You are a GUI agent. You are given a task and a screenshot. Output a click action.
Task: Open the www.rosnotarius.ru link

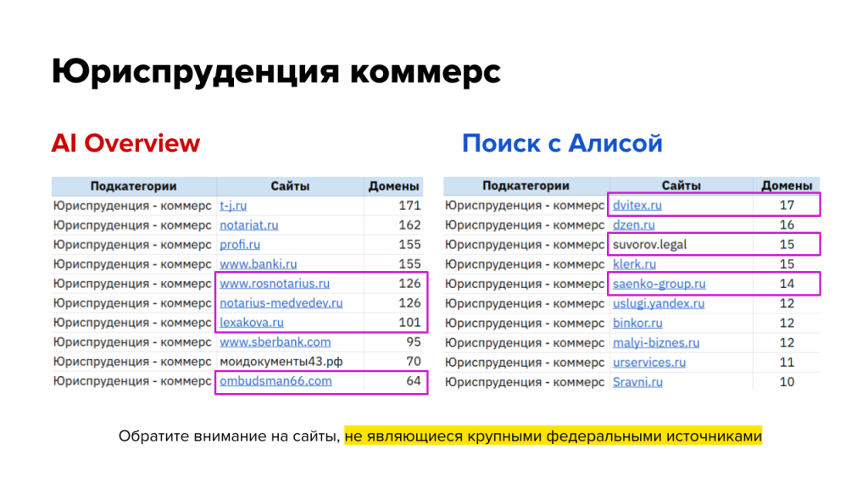(x=275, y=284)
